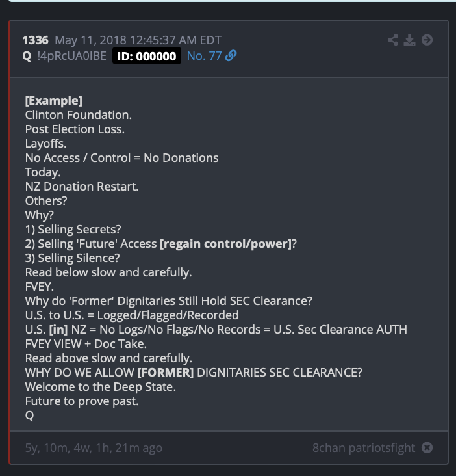Click the 'Welcome to the Deep State.' line
456x476 pixels.
coord(100,387)
